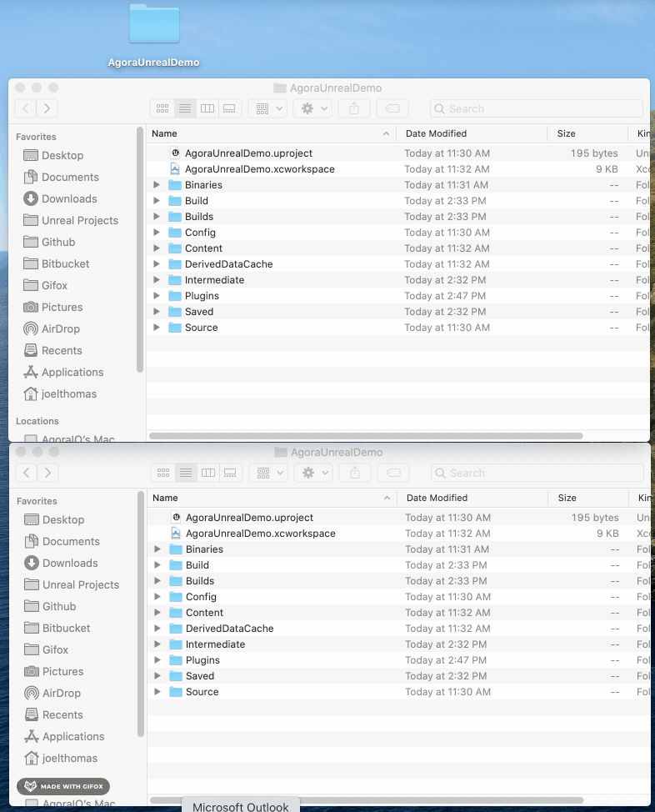Open group-by dropdown in bottom Finder window
This screenshot has width=655, height=812.
[x=268, y=473]
